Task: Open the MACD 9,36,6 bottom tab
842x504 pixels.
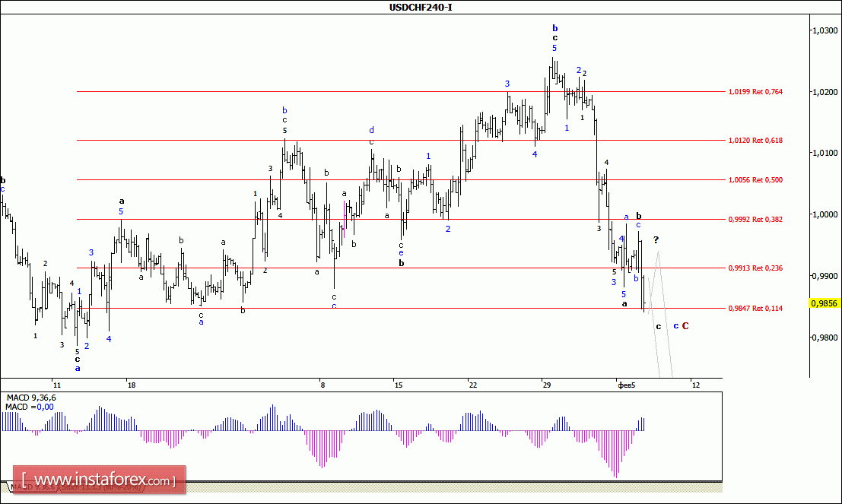Action: coord(33,487)
